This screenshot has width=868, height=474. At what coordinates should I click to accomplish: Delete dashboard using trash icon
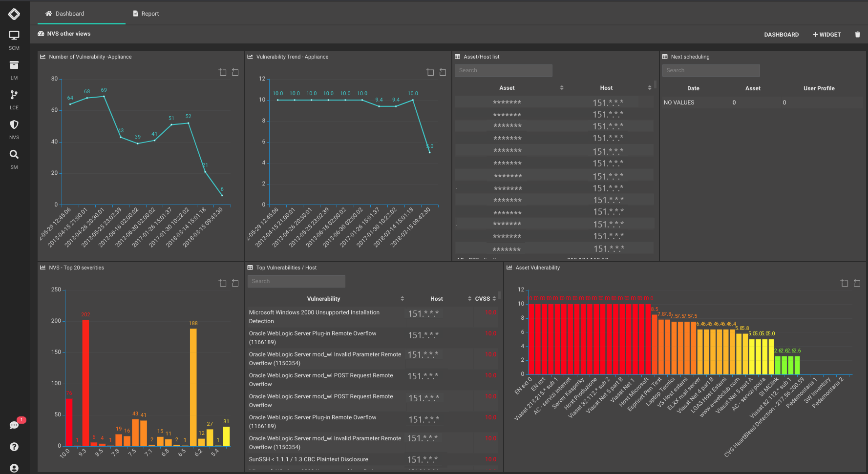(x=857, y=35)
